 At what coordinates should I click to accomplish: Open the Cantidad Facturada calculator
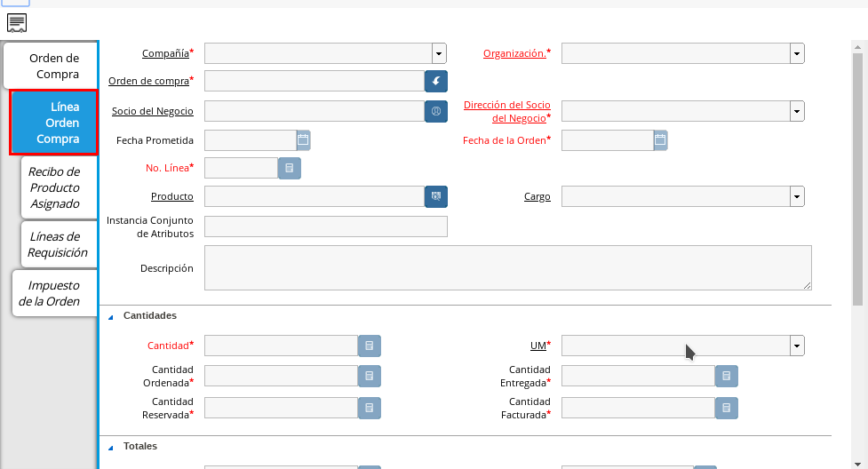click(x=727, y=408)
